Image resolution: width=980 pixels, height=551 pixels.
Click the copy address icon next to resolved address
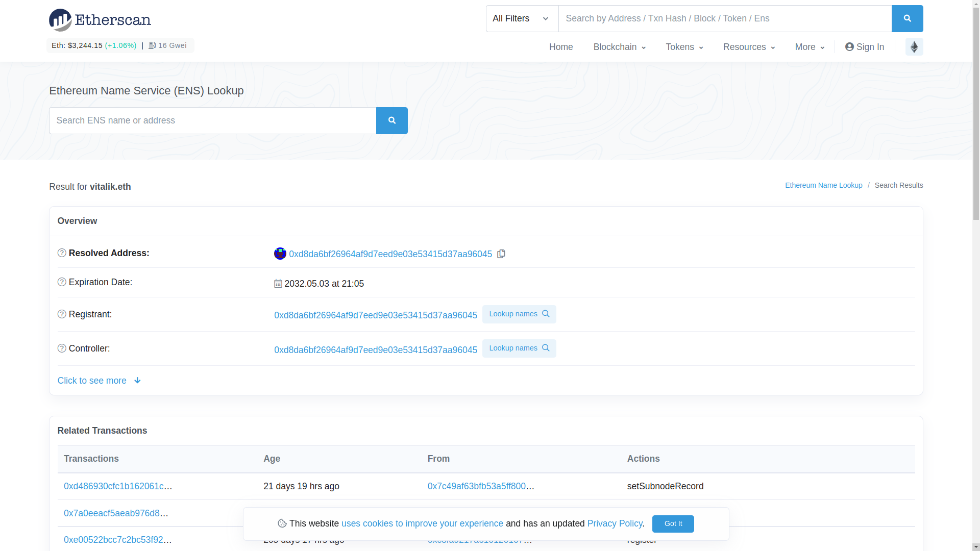pos(501,254)
